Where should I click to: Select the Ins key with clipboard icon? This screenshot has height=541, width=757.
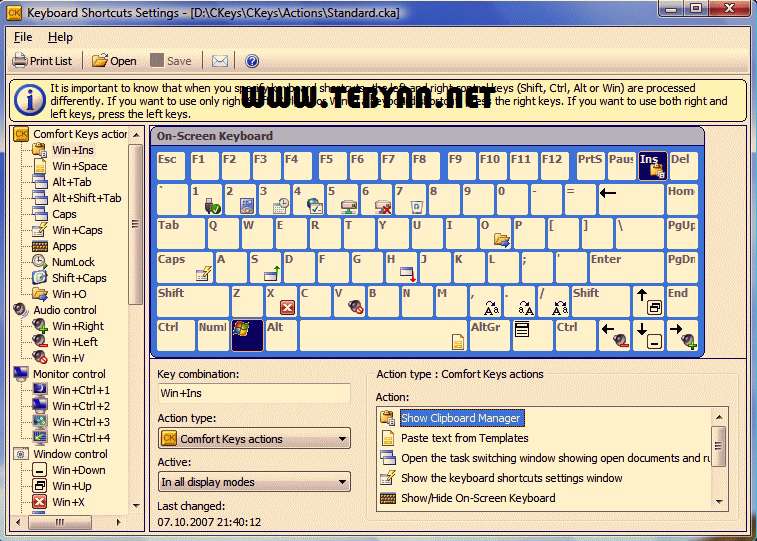point(652,166)
